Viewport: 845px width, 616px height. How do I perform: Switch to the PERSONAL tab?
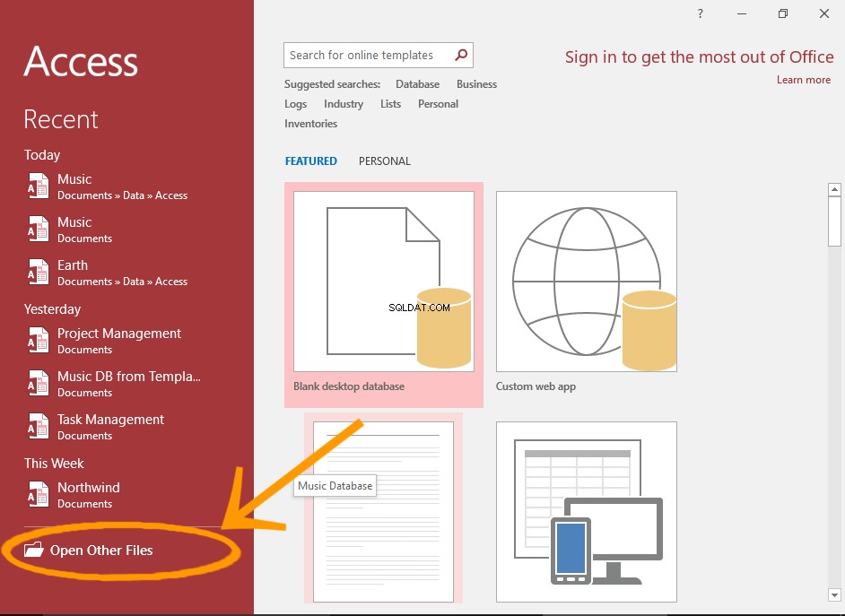coord(385,161)
